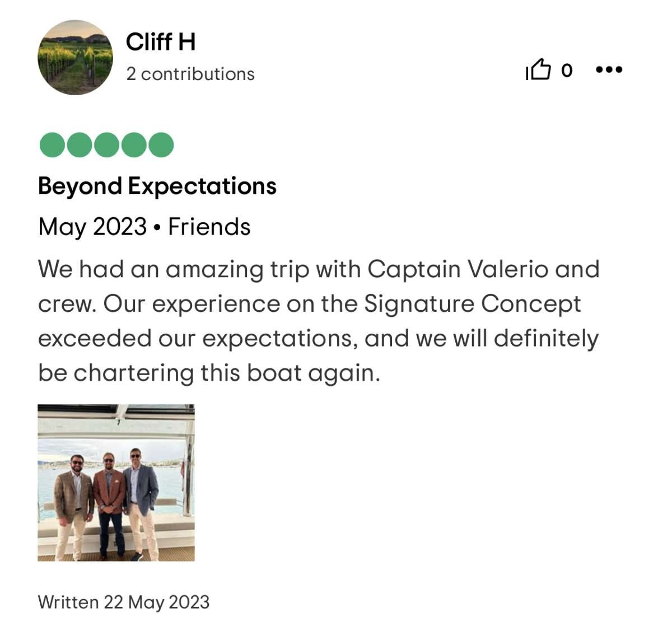Click the fourth green rating bubble
This screenshot has width=672, height=622.
click(x=134, y=145)
